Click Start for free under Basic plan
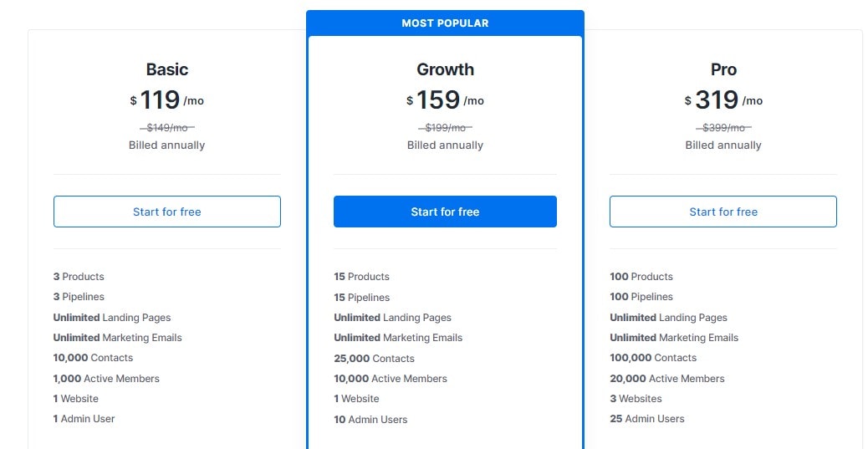868x449 pixels. point(167,212)
